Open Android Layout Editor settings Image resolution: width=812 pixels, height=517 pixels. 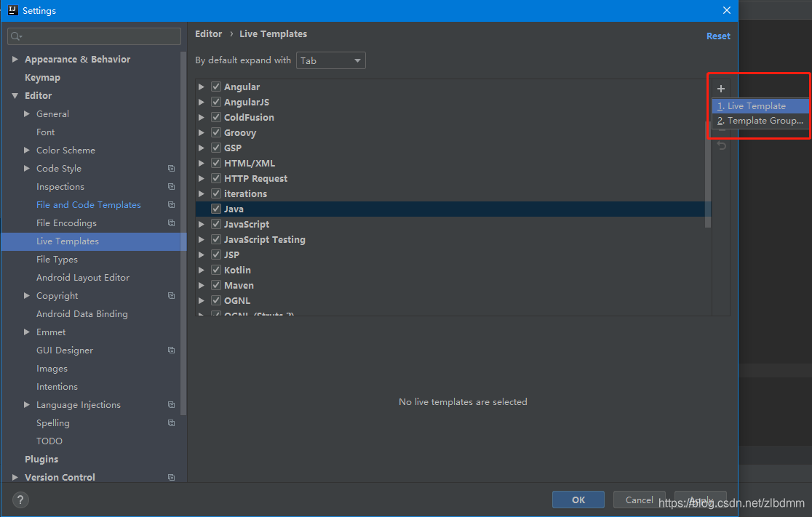83,277
